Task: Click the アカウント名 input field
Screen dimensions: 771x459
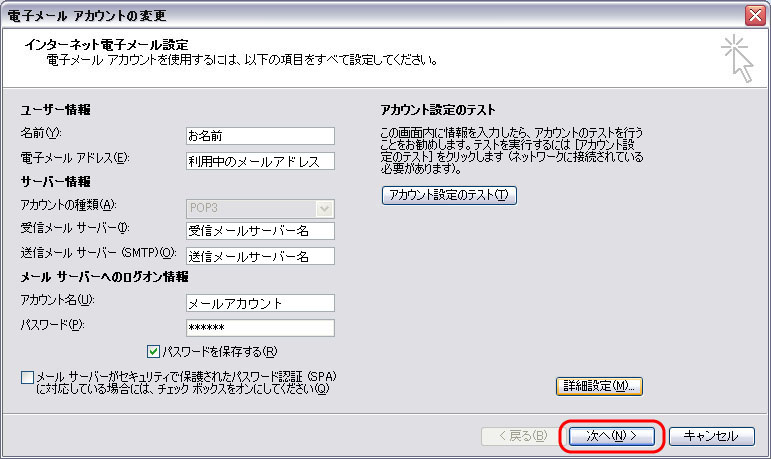Action: click(x=260, y=303)
